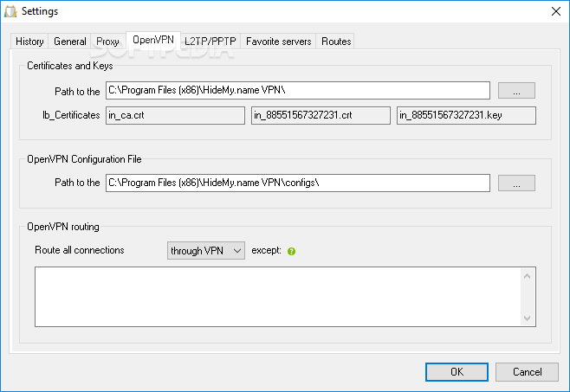Image resolution: width=570 pixels, height=392 pixels.
Task: Browse for the configs folder with the ... button
Action: (x=516, y=183)
